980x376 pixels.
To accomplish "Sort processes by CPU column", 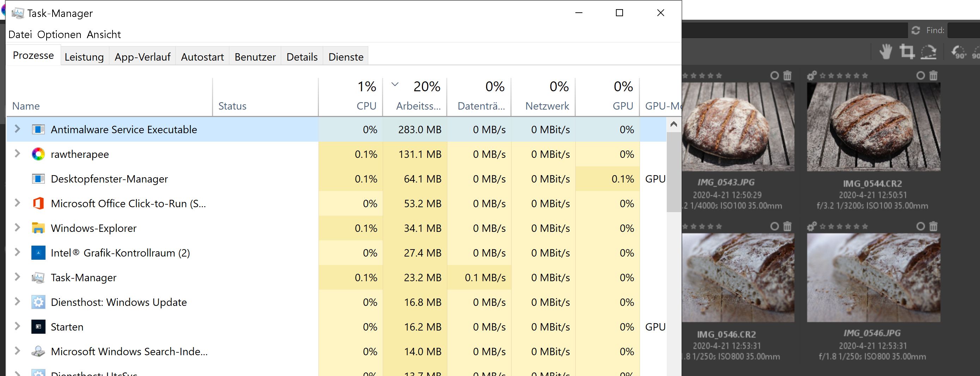I will pos(366,106).
